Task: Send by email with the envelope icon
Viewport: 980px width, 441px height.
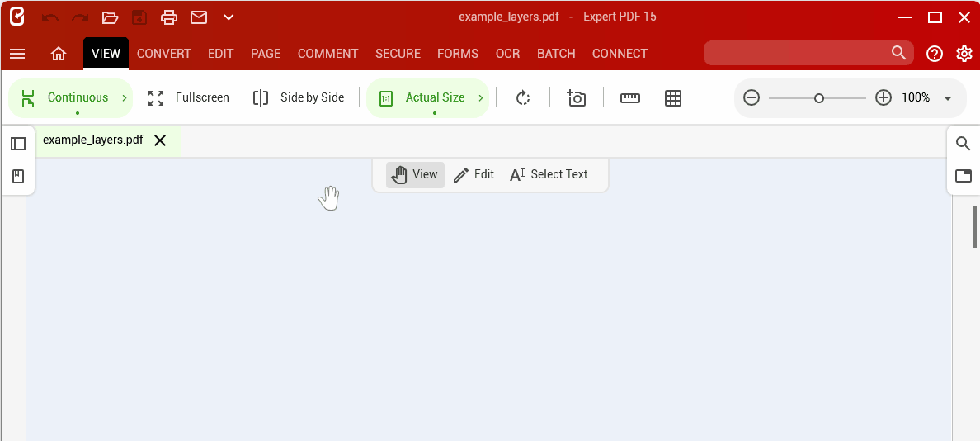Action: click(x=199, y=17)
